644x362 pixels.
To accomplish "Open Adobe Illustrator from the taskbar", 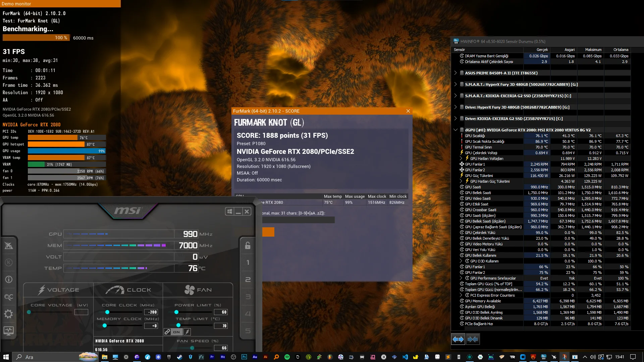I will [x=266, y=357].
